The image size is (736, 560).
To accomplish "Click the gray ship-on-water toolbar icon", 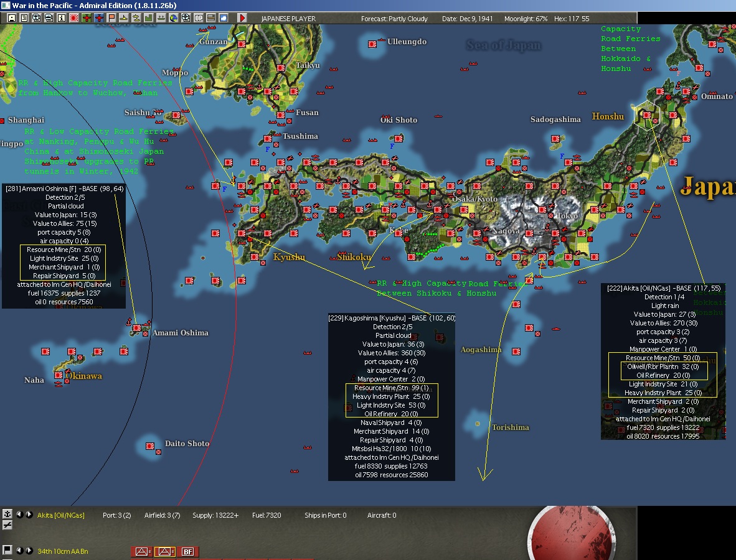I will pos(161,18).
